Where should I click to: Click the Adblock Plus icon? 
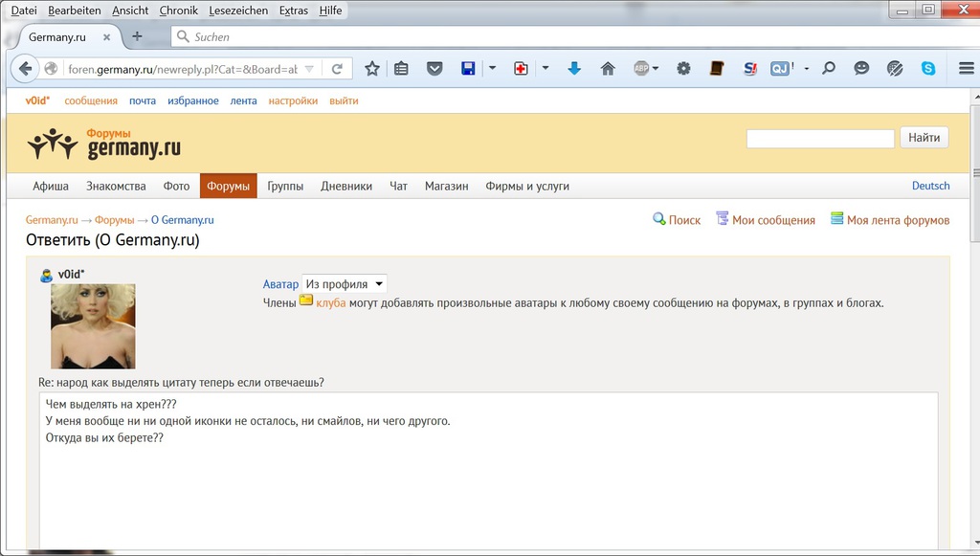(641, 69)
